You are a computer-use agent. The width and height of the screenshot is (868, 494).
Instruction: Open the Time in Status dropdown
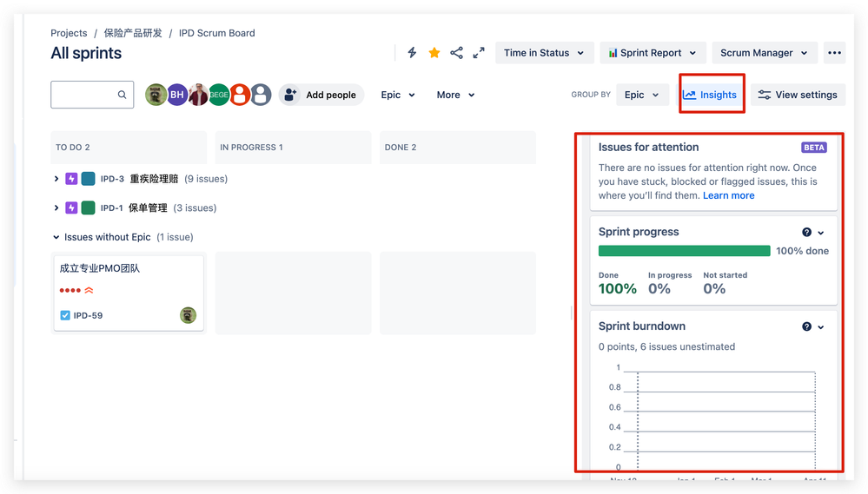pyautogui.click(x=544, y=53)
